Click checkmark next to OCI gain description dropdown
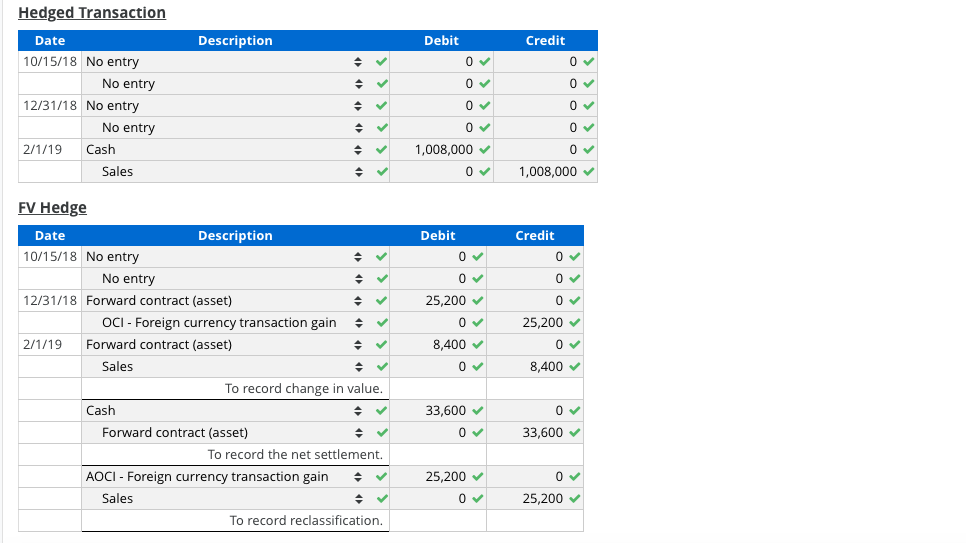This screenshot has height=543, width=966. coord(381,322)
